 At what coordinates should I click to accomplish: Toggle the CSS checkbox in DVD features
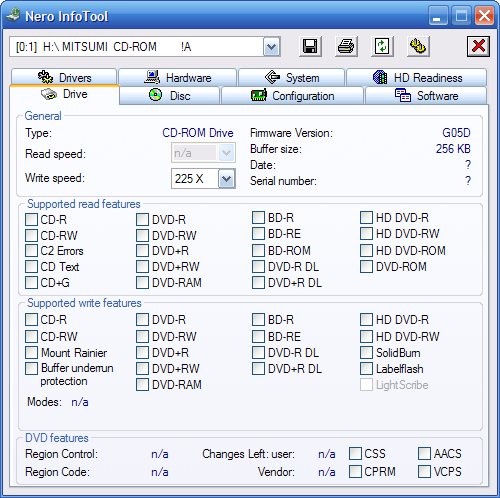pyautogui.click(x=355, y=454)
